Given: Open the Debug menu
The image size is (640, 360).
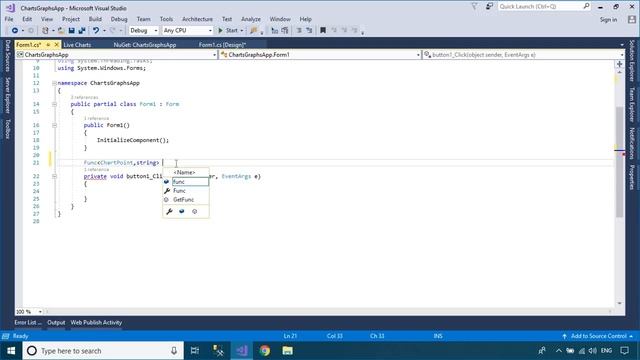Looking at the screenshot, I should [x=119, y=19].
